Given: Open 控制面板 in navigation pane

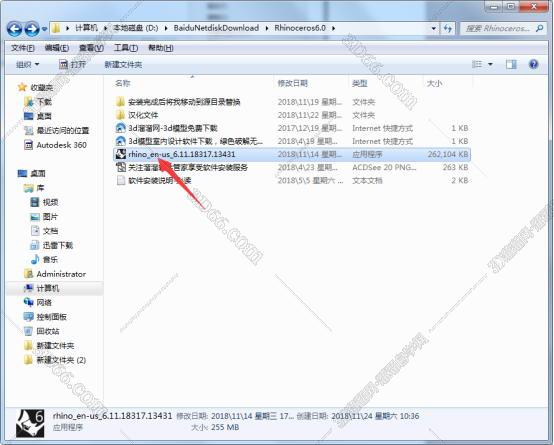Looking at the screenshot, I should [52, 317].
